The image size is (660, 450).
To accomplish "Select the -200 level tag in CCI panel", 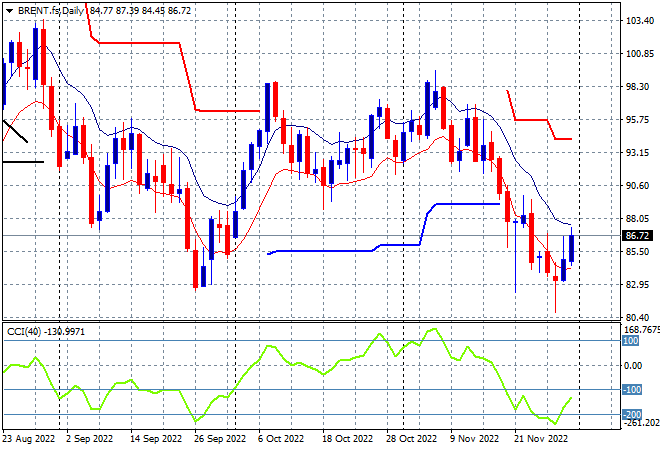I will coord(632,415).
